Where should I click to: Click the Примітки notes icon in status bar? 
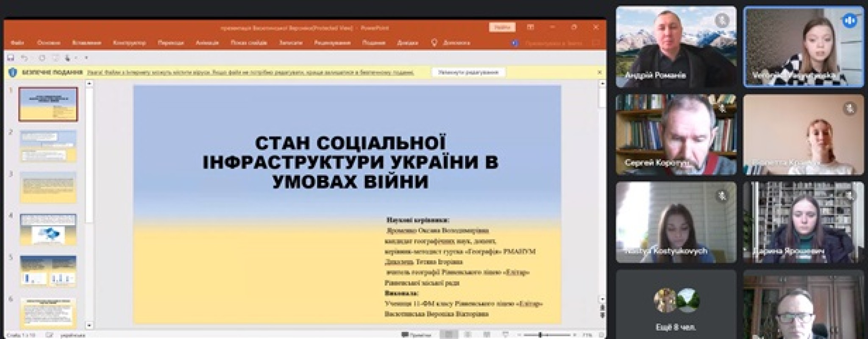coord(417,335)
